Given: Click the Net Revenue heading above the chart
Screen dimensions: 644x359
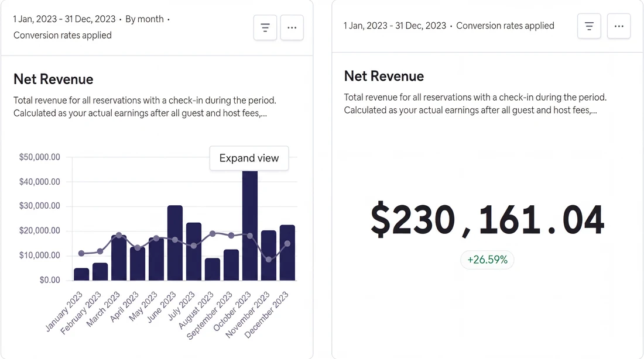Looking at the screenshot, I should pyautogui.click(x=53, y=79).
